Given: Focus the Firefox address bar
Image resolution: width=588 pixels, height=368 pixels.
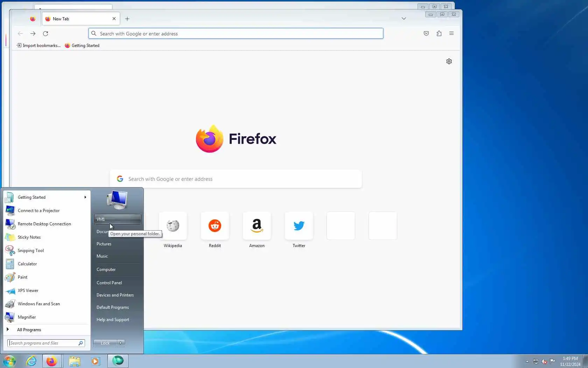Looking at the screenshot, I should coord(236,34).
